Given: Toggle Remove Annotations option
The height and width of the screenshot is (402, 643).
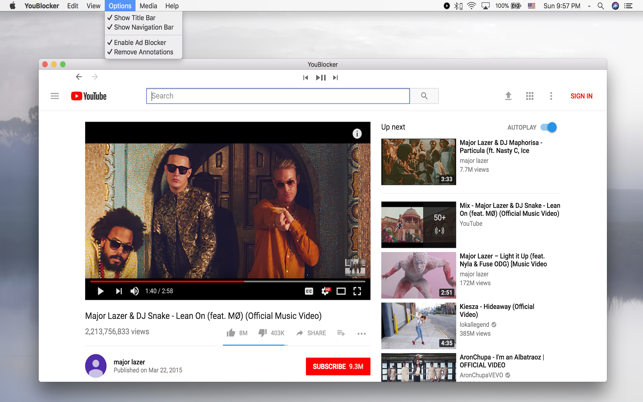Looking at the screenshot, I should coord(144,52).
